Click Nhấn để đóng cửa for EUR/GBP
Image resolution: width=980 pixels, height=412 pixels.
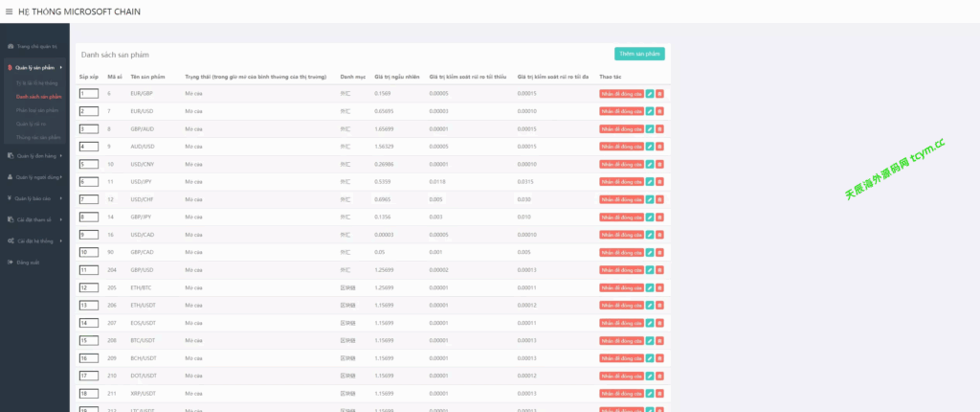click(x=621, y=93)
